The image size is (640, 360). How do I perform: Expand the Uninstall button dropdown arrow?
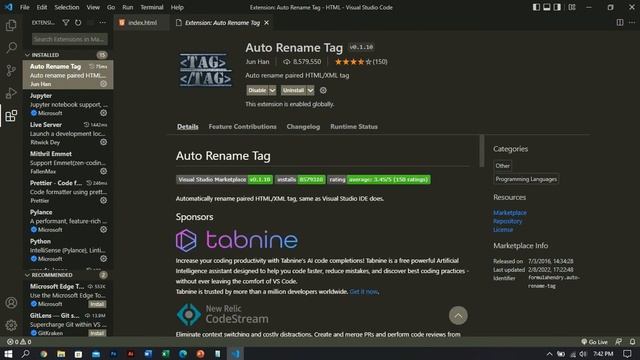tap(310, 90)
